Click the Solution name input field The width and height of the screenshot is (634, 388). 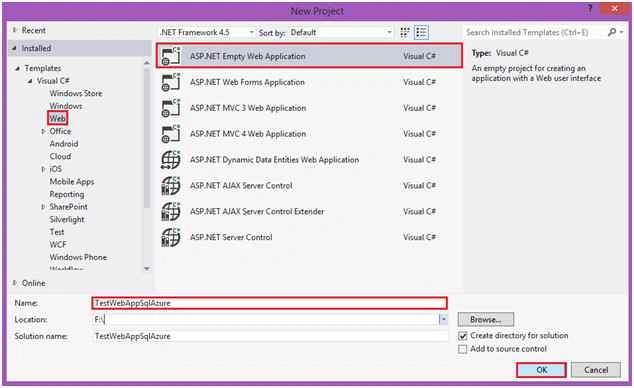[270, 336]
